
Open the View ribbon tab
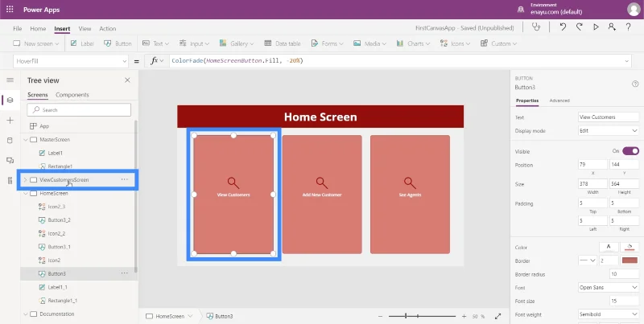tap(85, 29)
